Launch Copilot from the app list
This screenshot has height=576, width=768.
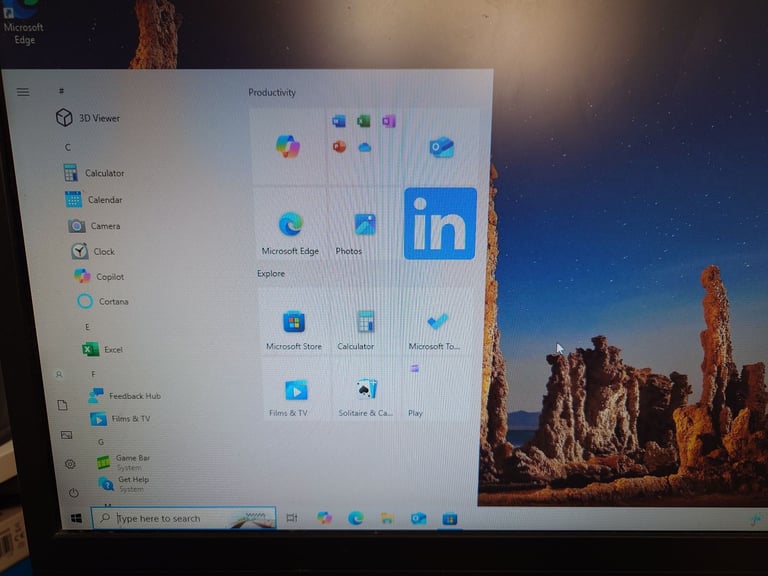(99, 277)
